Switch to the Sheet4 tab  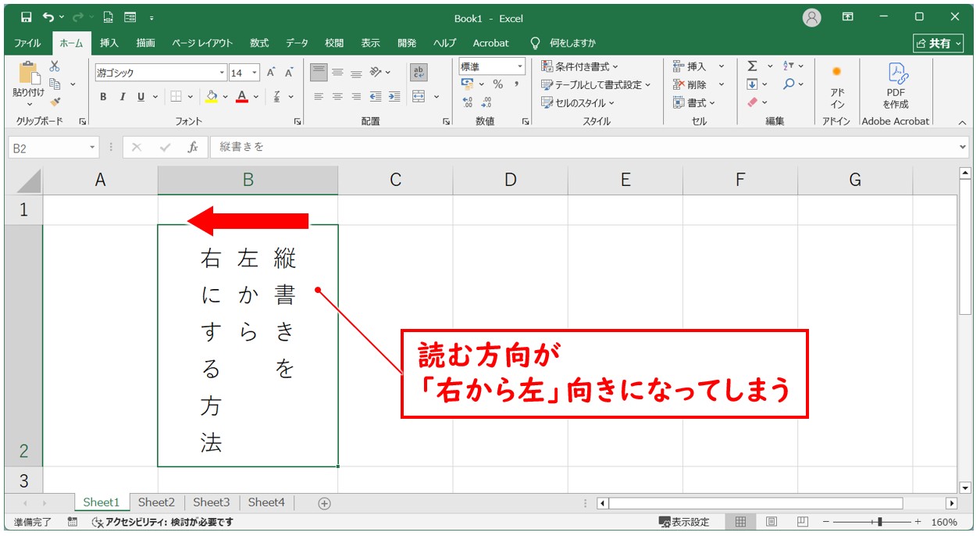266,502
